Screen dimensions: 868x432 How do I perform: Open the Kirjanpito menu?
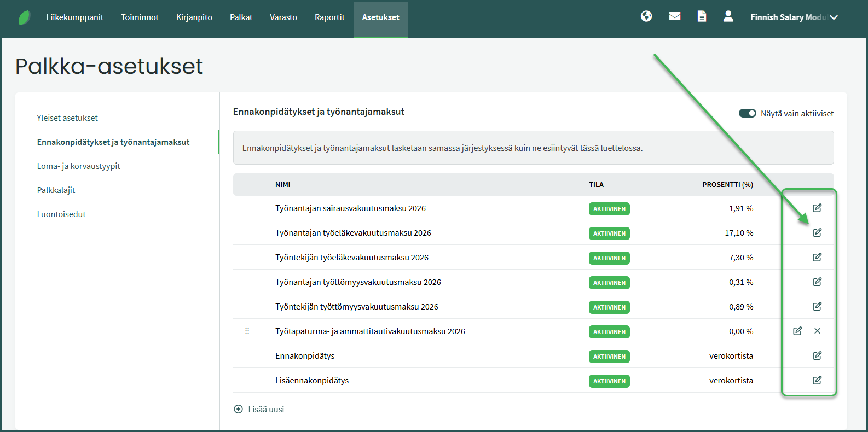(194, 17)
